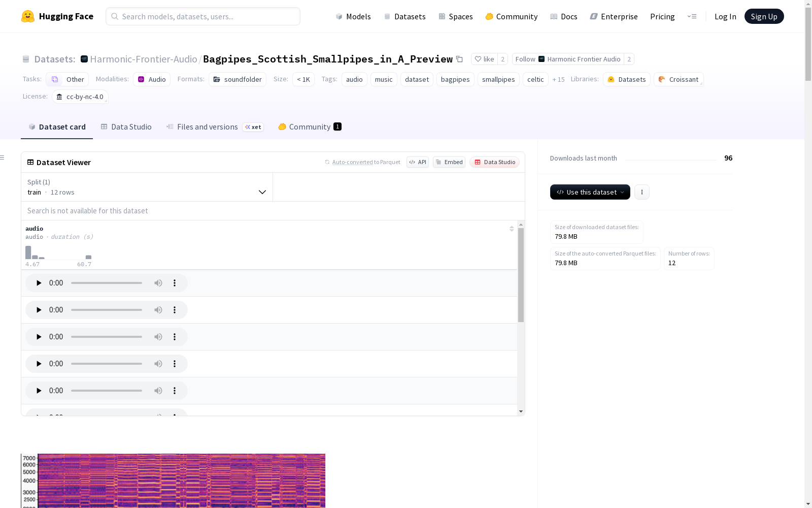This screenshot has height=508, width=812.
Task: Open the navigation more-menu icon
Action: pyautogui.click(x=692, y=16)
